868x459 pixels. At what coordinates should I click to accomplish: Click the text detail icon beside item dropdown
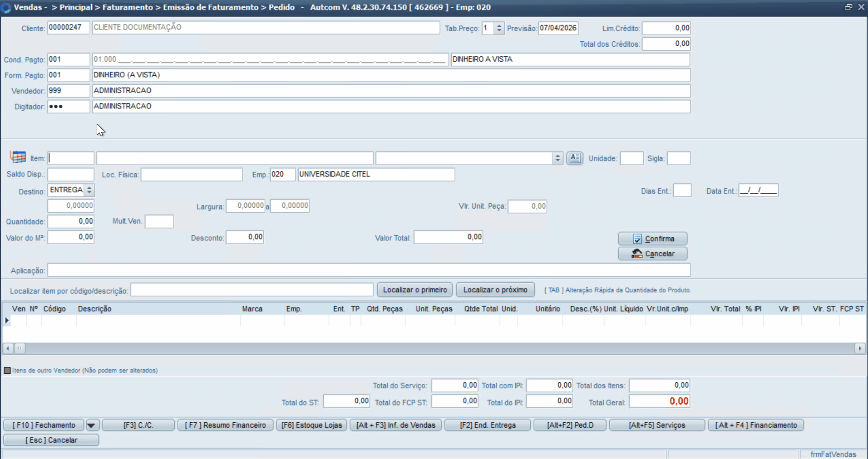click(575, 158)
